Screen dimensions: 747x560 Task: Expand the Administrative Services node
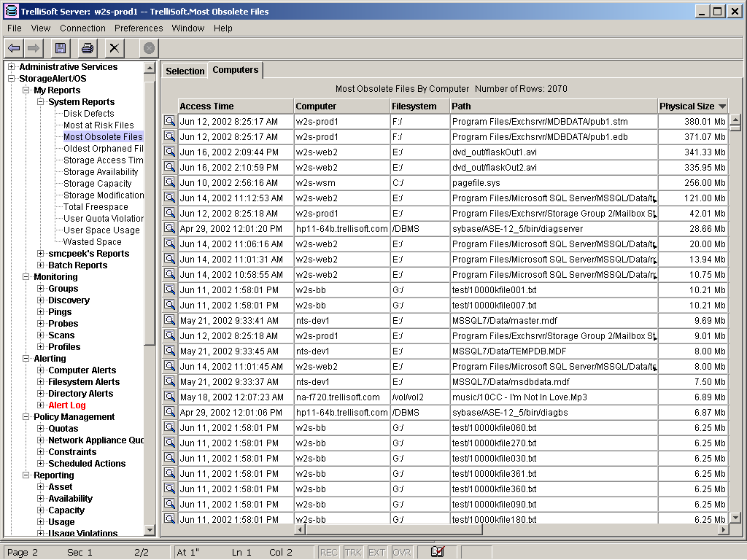tap(12, 66)
